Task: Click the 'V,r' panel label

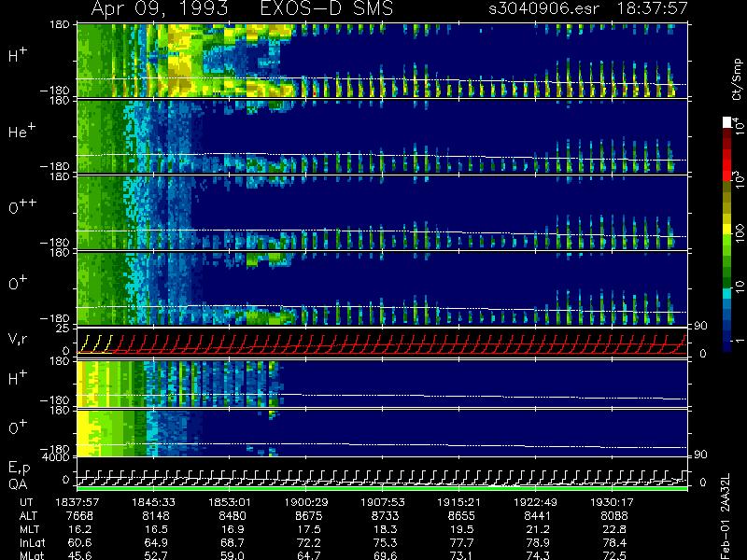Action: pos(18,339)
